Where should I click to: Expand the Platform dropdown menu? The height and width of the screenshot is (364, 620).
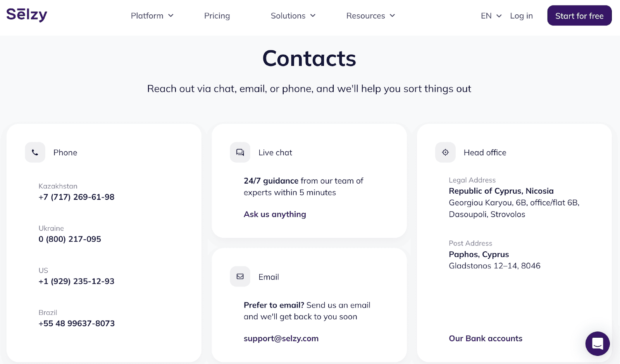pos(152,16)
